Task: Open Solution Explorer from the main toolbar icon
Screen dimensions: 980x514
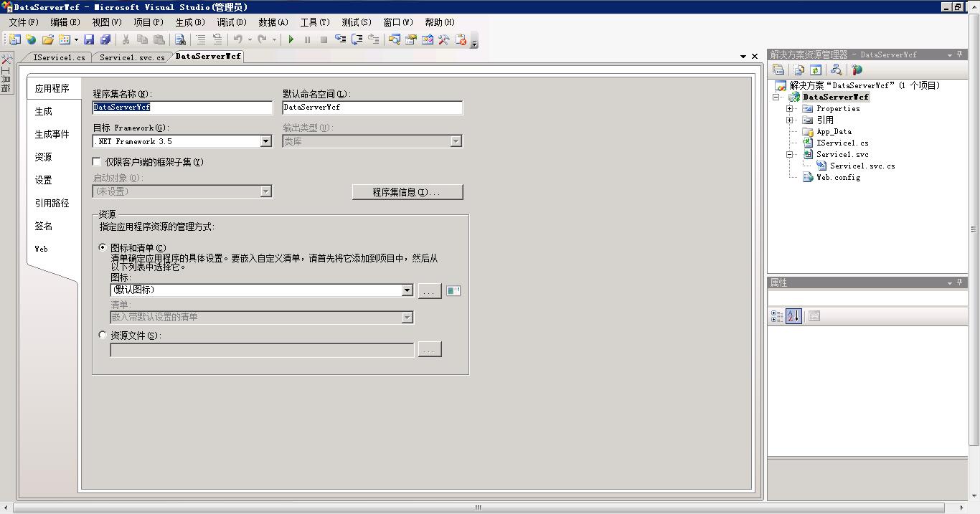Action: click(x=394, y=40)
